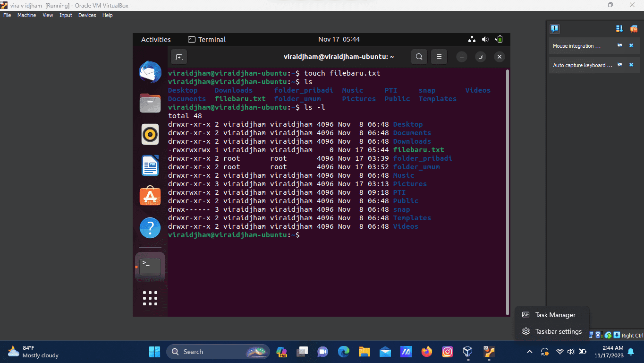Click filebaru.txt in the ls -l listing
644x363 pixels.
pyautogui.click(x=418, y=150)
